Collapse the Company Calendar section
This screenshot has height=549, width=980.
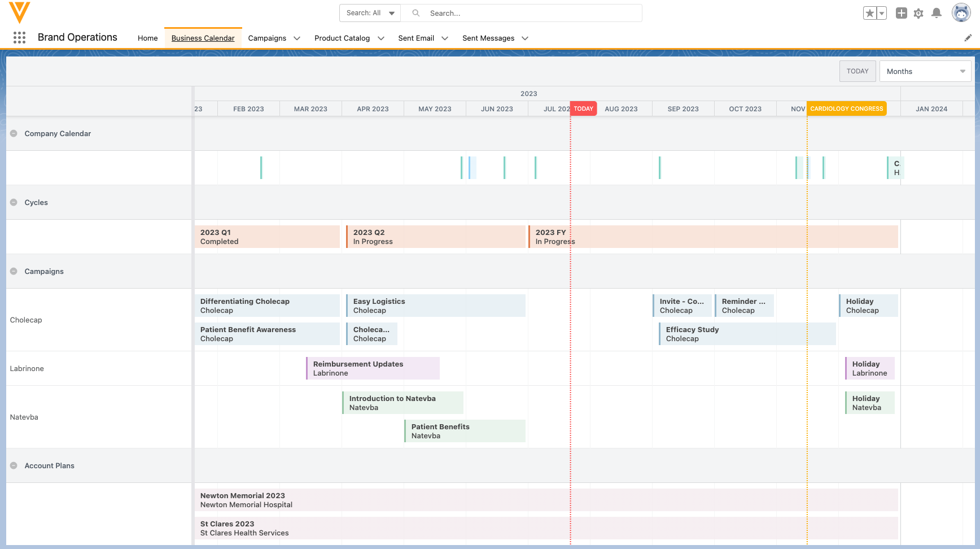[x=14, y=134]
